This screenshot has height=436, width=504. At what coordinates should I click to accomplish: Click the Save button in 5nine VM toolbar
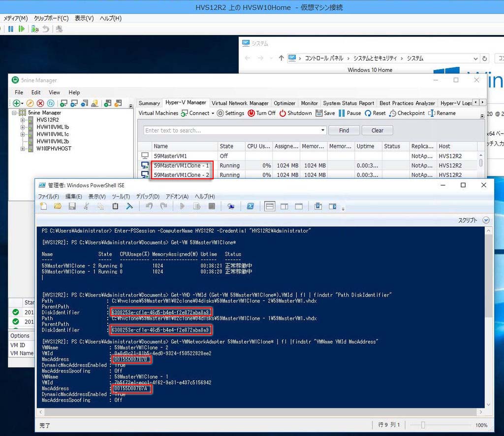tap(325, 113)
